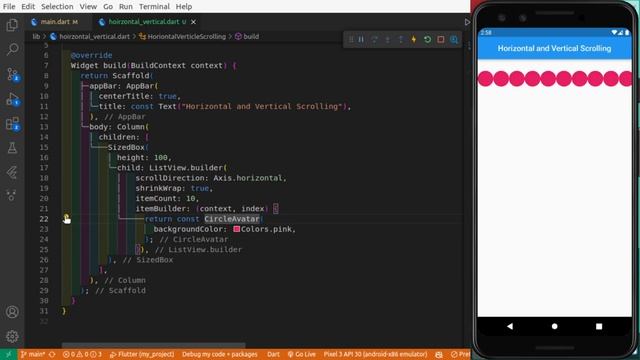Open the Extensions view icon
The width and height of the screenshot is (640, 360).
point(12,124)
